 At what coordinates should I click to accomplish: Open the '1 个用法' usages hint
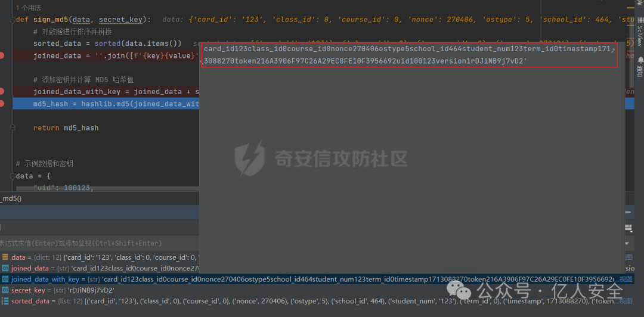(29, 8)
